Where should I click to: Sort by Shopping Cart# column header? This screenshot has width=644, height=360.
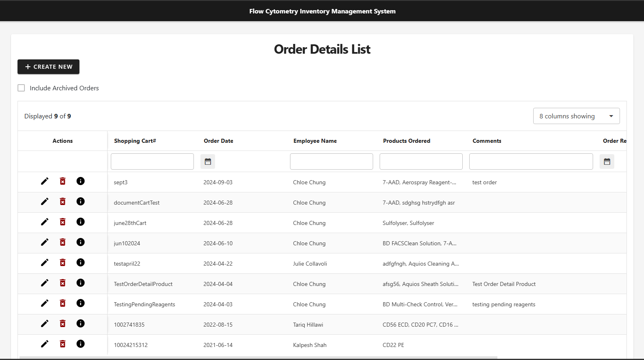coord(135,141)
